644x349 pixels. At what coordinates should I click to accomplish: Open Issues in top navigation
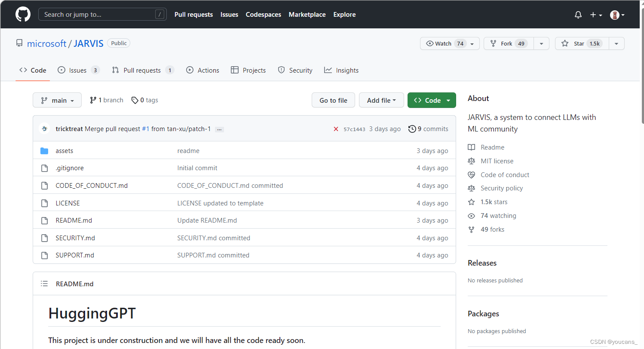click(x=229, y=14)
